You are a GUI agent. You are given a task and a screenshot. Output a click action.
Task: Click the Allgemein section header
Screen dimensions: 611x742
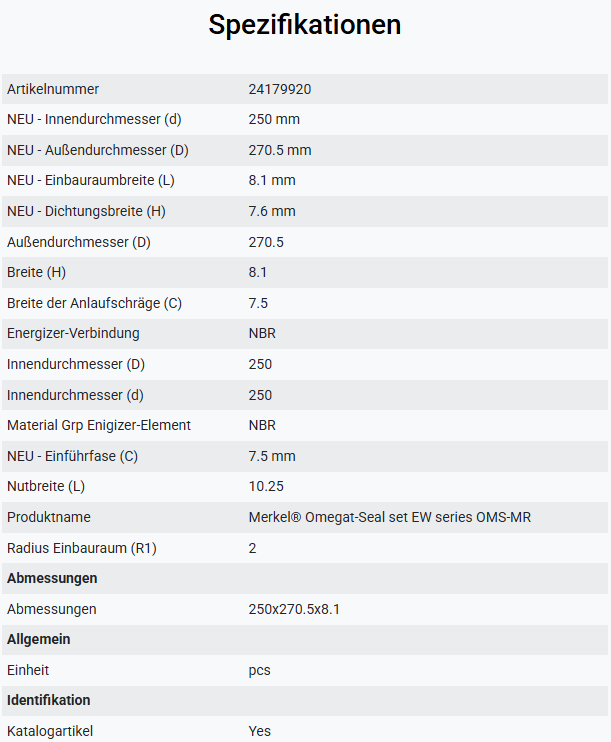pos(38,639)
